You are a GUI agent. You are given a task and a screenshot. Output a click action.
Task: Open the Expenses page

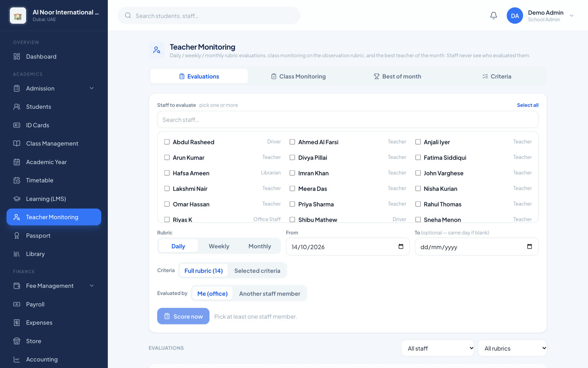54,323
